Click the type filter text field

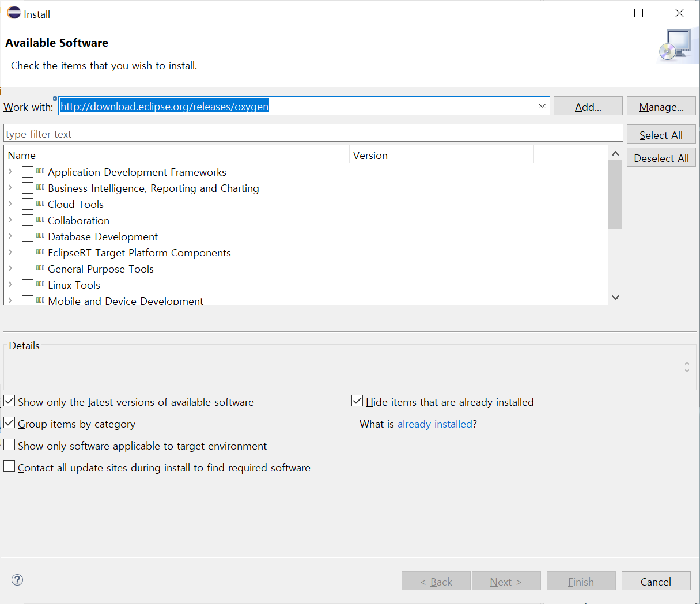tap(313, 134)
